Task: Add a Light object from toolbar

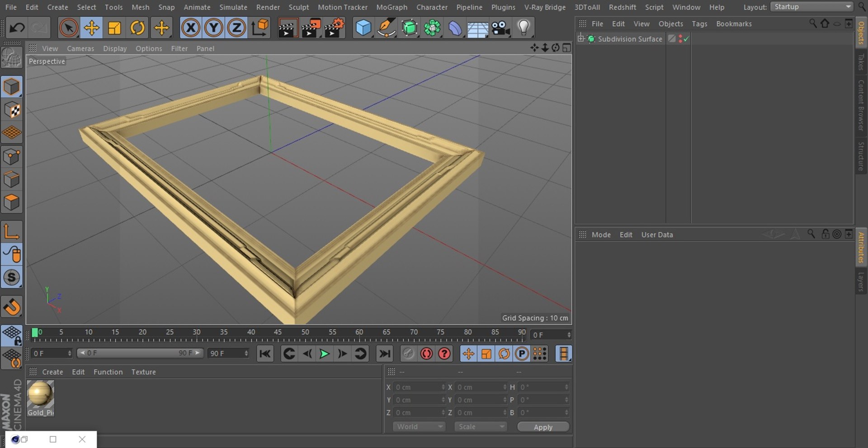Action: click(x=524, y=28)
